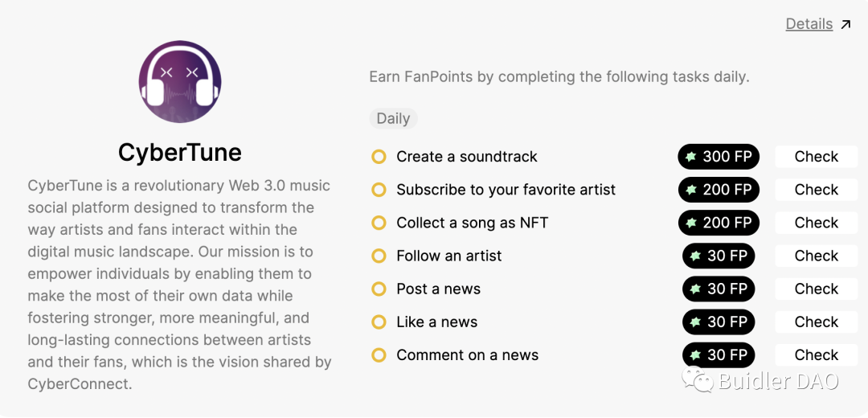Open the Details link
868x418 pixels.
(809, 24)
